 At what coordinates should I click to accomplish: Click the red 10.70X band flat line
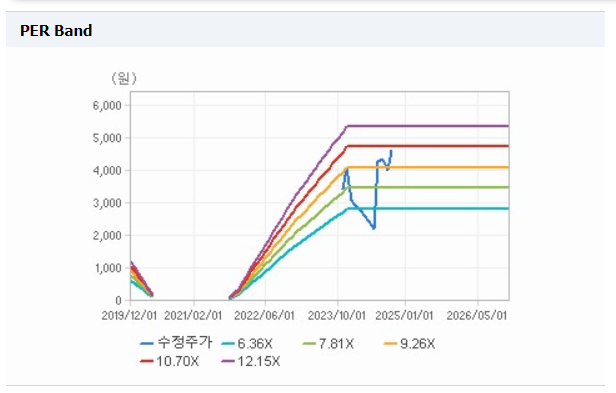(x=428, y=146)
